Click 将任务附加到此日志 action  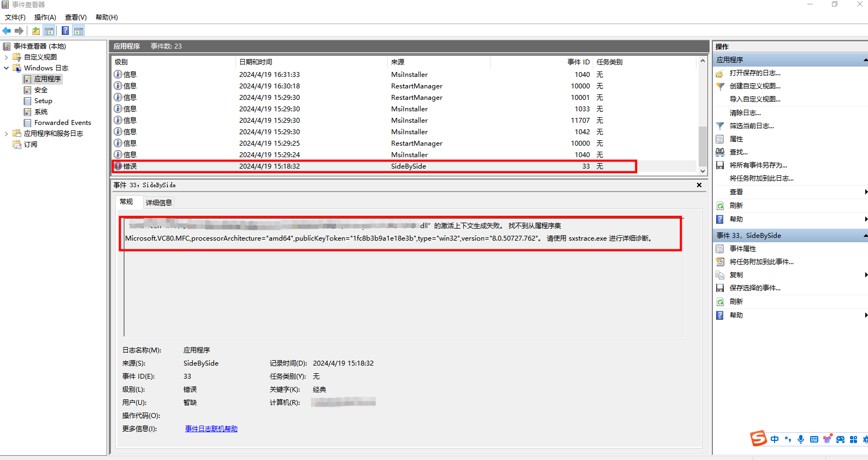761,178
